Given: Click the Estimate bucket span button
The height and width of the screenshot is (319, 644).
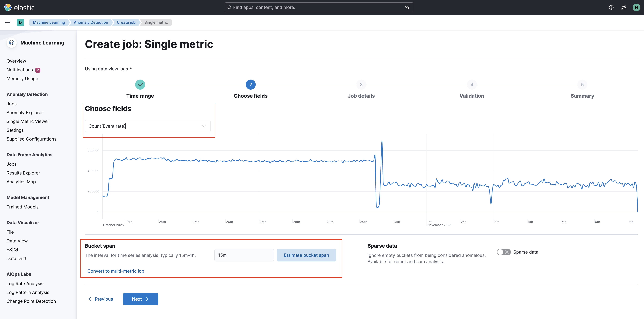Looking at the screenshot, I should (306, 255).
